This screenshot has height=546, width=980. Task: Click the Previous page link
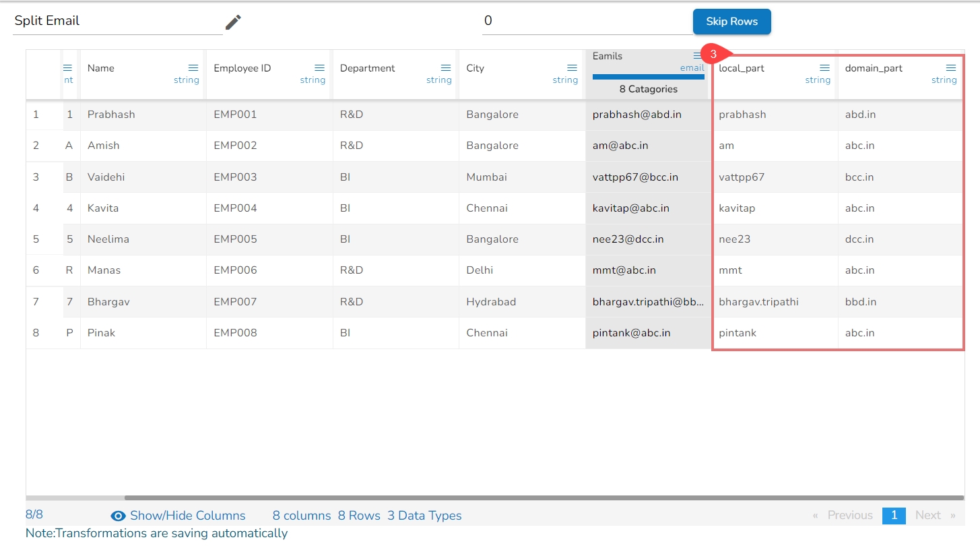tap(849, 515)
